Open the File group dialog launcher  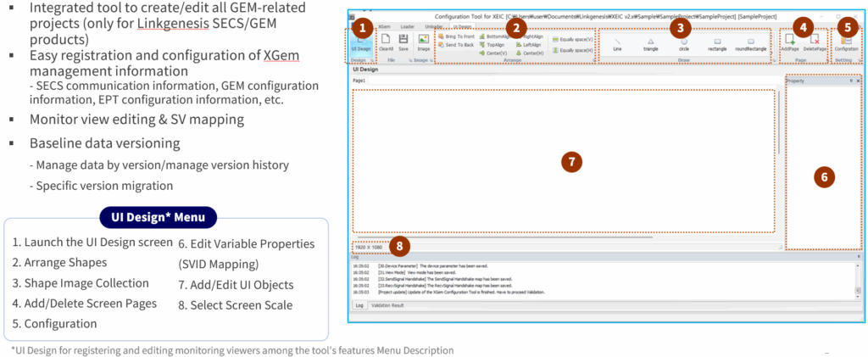(x=411, y=59)
